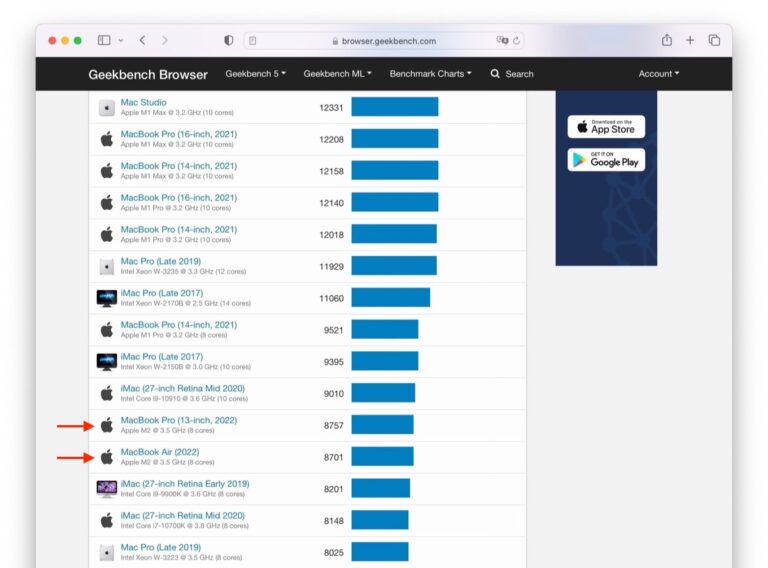Open the Geekbench Browser home link
Viewport: 768px width, 568px height.
tap(148, 74)
